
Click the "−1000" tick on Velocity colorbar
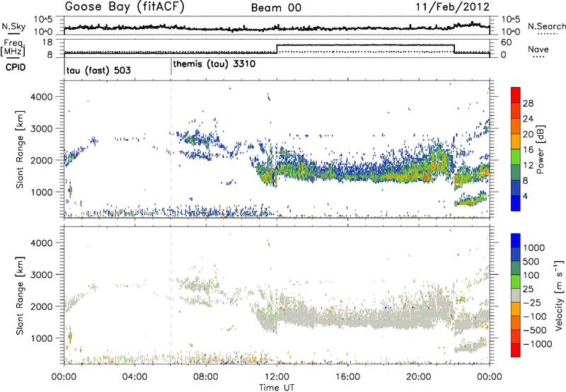tap(538, 344)
